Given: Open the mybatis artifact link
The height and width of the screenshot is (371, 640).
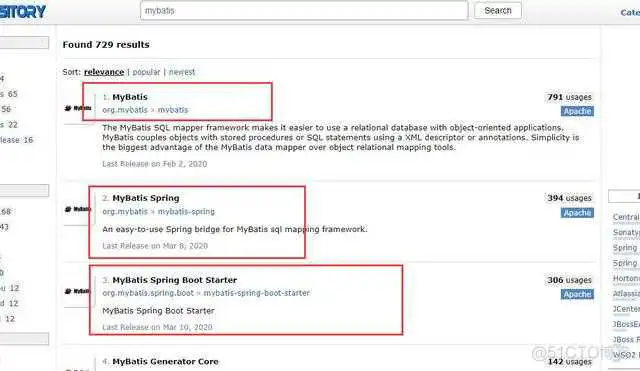Looking at the screenshot, I should click(173, 110).
